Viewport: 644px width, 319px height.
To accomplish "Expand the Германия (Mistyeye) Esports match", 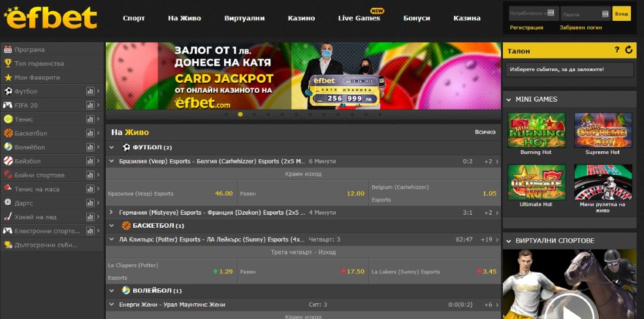I will click(111, 213).
